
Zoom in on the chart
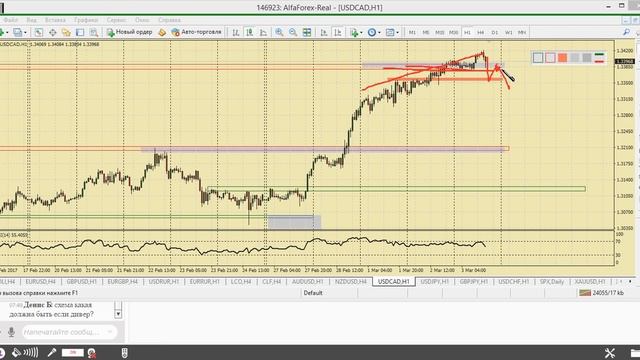pyautogui.click(x=279, y=32)
